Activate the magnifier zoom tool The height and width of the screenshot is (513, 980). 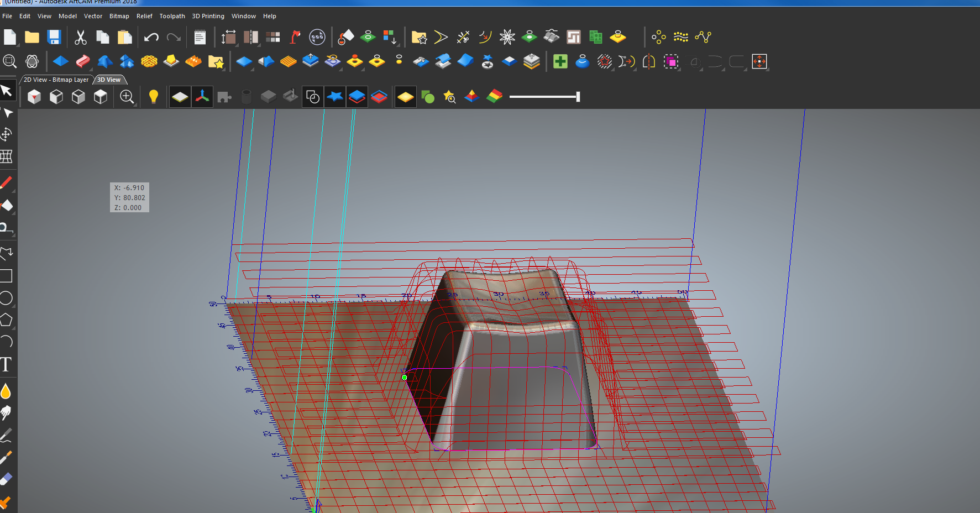[127, 97]
